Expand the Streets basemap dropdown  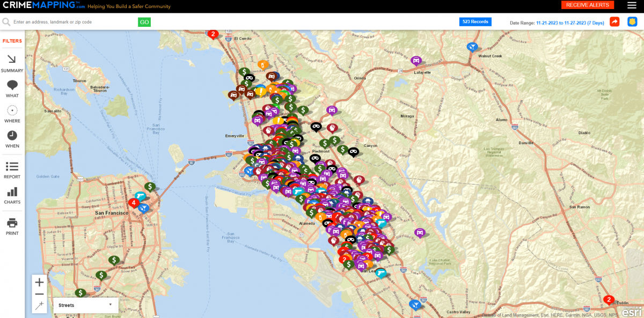click(x=86, y=305)
